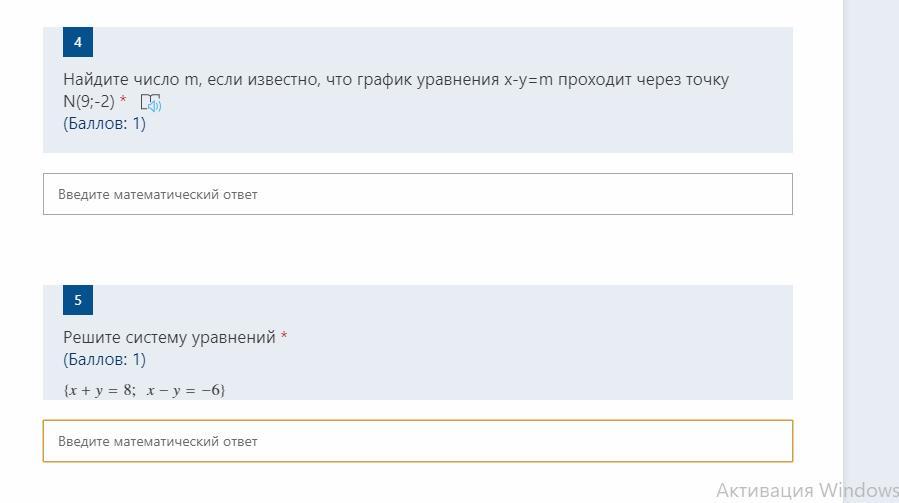899x503 pixels.
Task: Click the question number 4 badge
Action: pyautogui.click(x=78, y=42)
